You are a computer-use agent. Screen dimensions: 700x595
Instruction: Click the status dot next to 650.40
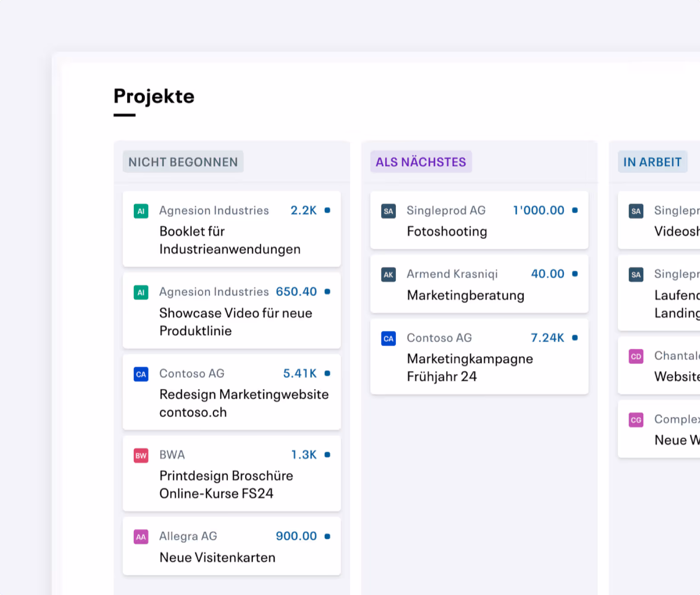[x=327, y=292]
